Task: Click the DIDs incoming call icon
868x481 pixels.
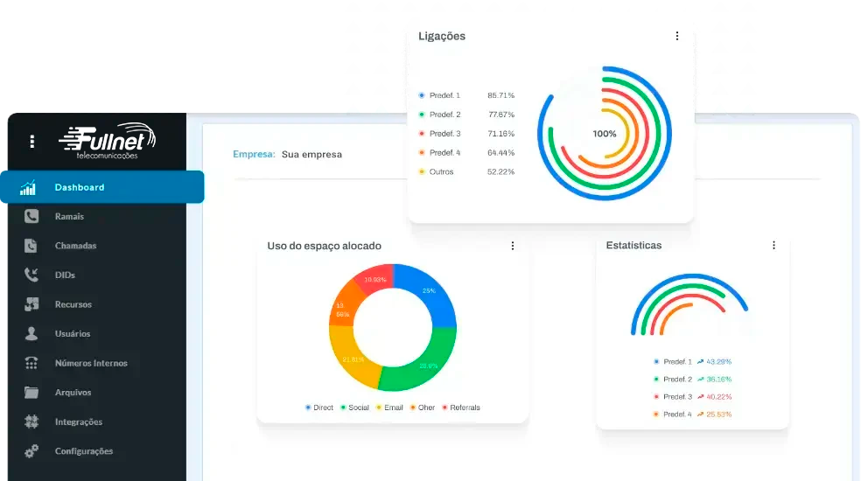Action: (x=31, y=275)
